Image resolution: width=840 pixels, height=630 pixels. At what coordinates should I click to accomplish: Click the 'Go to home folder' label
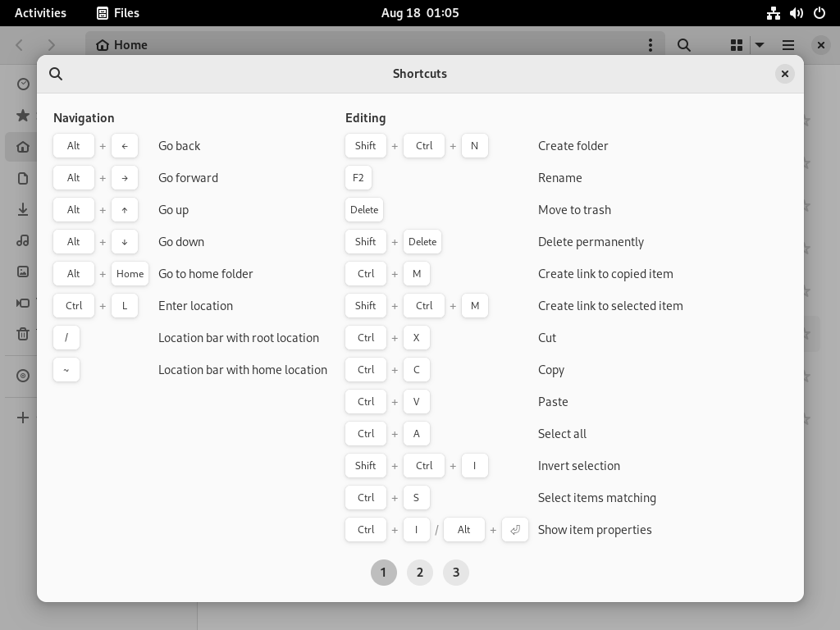(206, 274)
